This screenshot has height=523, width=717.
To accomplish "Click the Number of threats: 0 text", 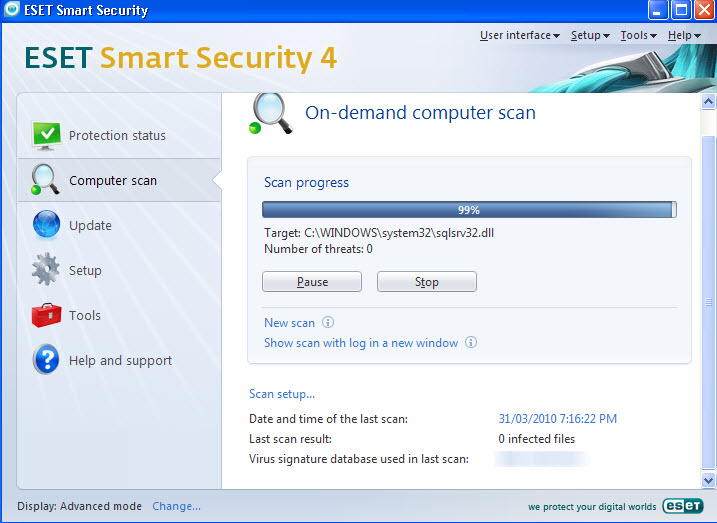I will point(318,249).
